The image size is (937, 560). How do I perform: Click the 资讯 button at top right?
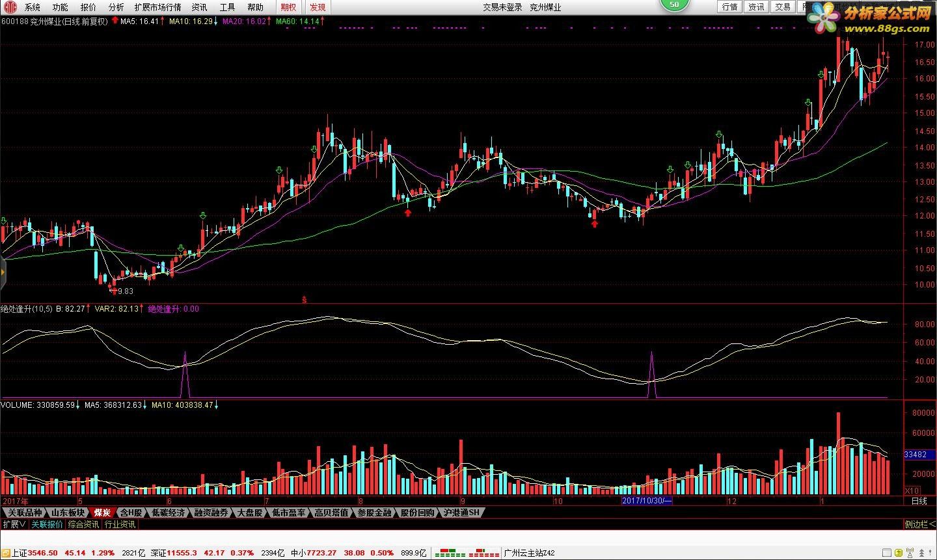point(756,7)
